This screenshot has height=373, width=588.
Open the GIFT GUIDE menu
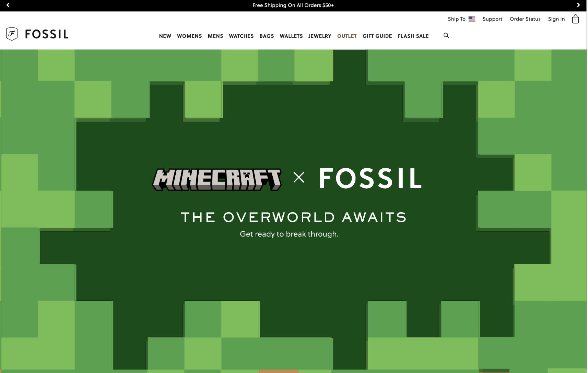click(377, 36)
